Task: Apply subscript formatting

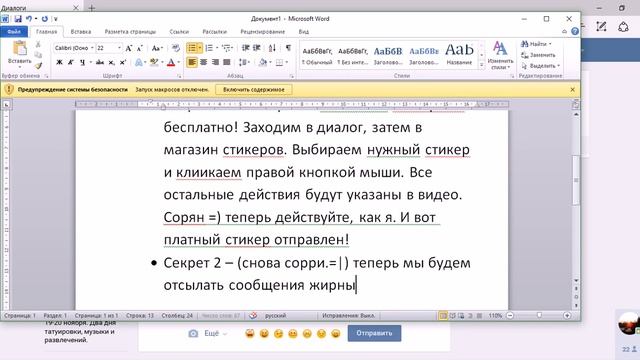Action: pyautogui.click(x=111, y=62)
